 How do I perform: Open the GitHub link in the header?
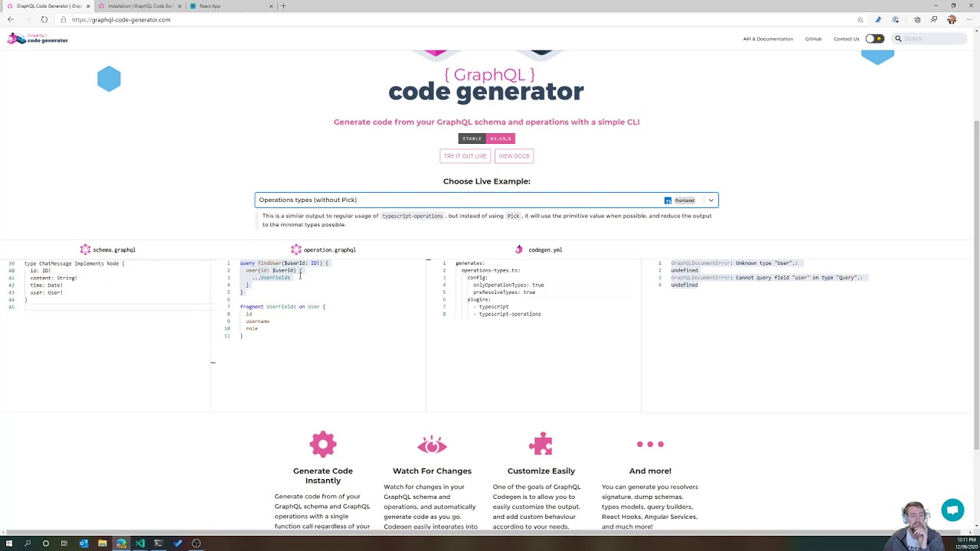pyautogui.click(x=813, y=39)
